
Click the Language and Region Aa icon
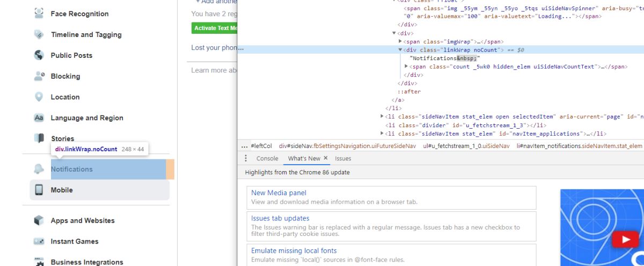click(39, 118)
